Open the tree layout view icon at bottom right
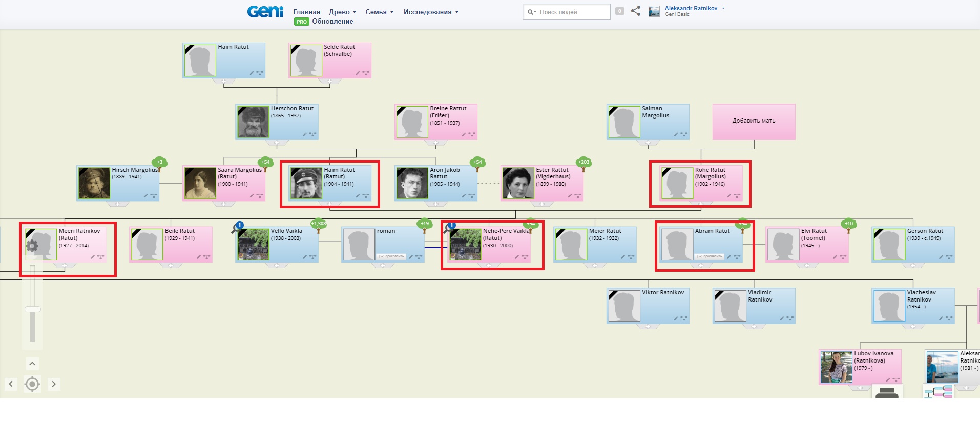980x421 pixels. click(x=938, y=393)
